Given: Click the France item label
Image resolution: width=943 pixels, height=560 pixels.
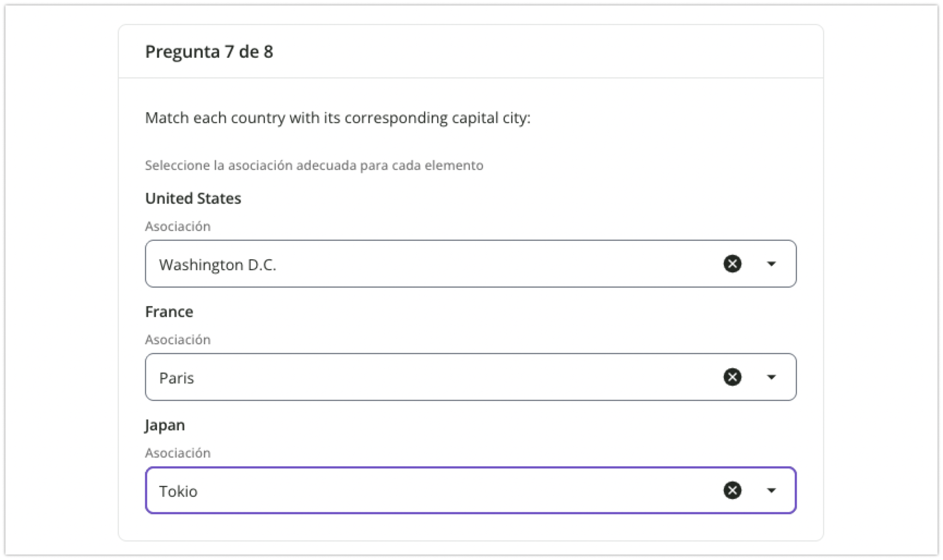Looking at the screenshot, I should (x=169, y=312).
